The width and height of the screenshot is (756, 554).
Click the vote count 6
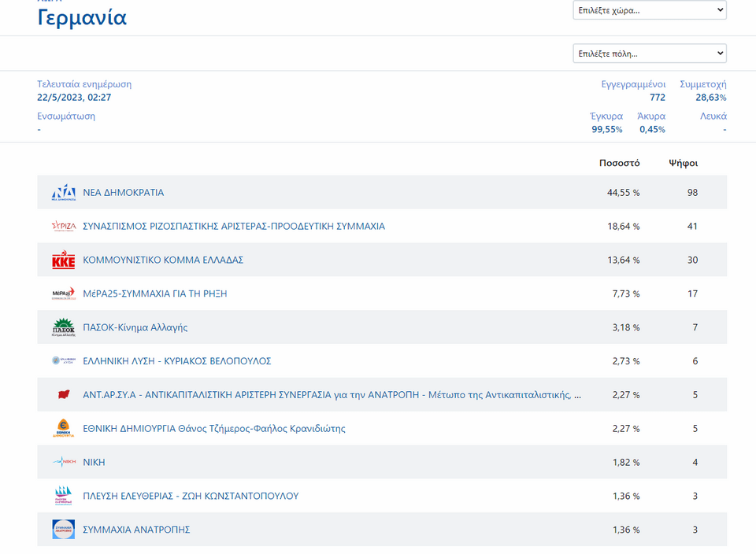[695, 361]
